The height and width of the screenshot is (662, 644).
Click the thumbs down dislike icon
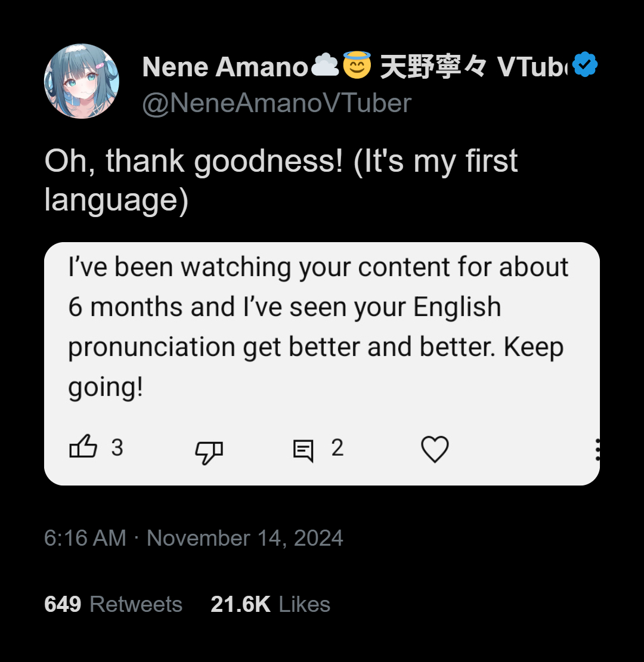pyautogui.click(x=209, y=453)
